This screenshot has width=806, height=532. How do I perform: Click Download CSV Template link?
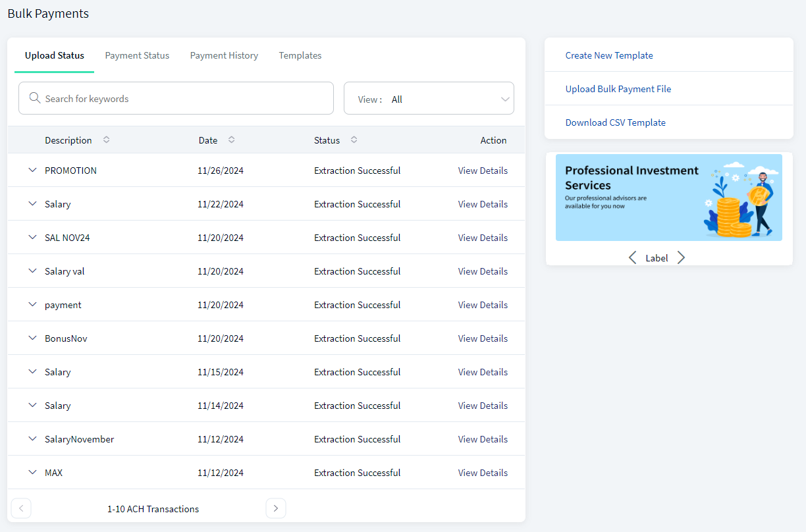(x=616, y=122)
